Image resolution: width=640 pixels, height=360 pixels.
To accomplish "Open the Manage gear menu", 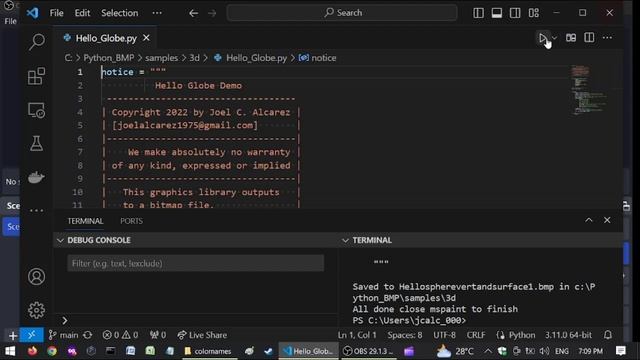I will (x=36, y=310).
